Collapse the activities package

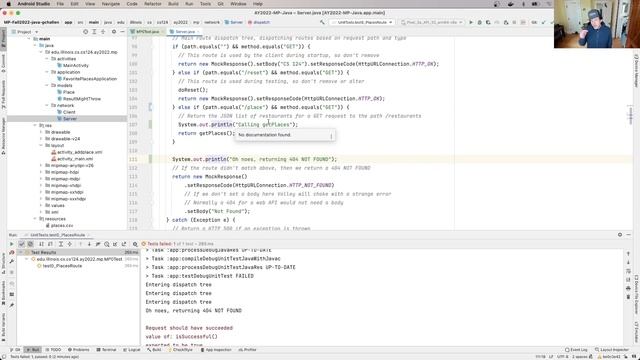coord(47,59)
